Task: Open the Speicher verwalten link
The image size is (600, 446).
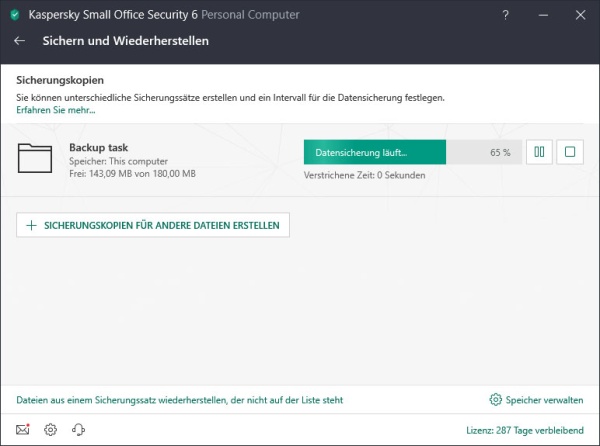Action: pyautogui.click(x=545, y=400)
